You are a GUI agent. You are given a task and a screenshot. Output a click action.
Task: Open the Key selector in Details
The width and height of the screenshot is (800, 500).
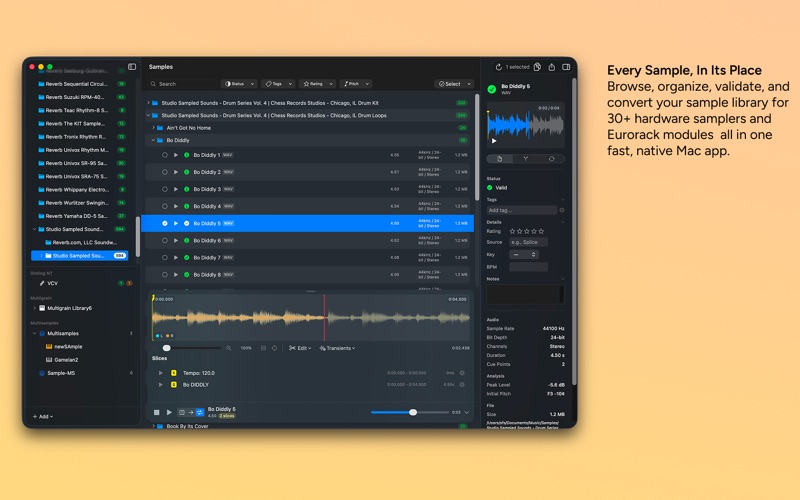click(x=524, y=255)
